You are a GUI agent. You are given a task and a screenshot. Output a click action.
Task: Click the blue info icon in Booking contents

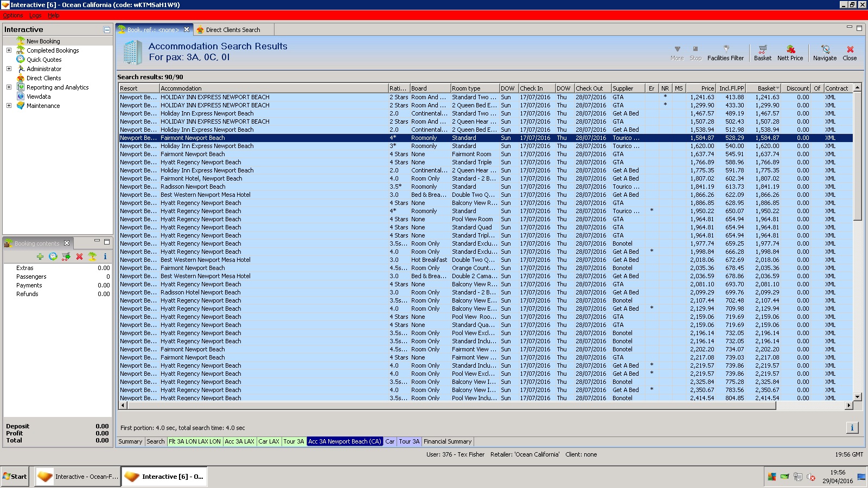[105, 256]
